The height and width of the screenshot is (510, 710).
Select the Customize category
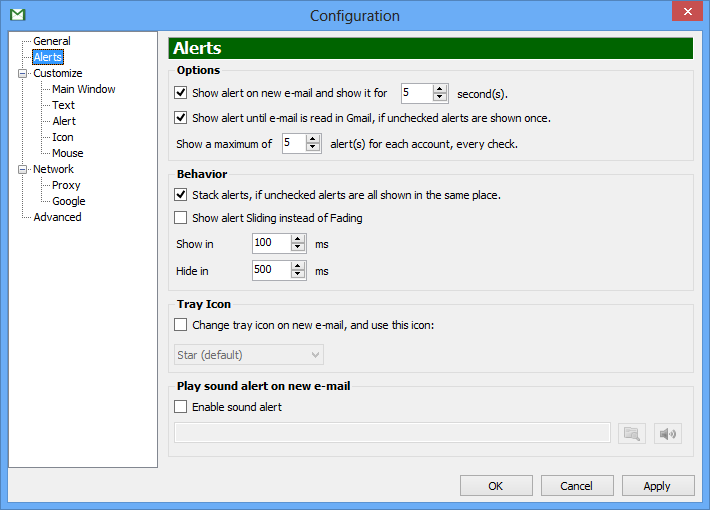coord(58,73)
